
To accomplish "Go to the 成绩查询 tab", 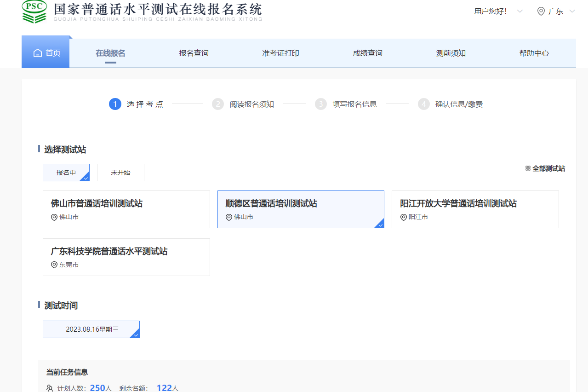I will [x=367, y=53].
